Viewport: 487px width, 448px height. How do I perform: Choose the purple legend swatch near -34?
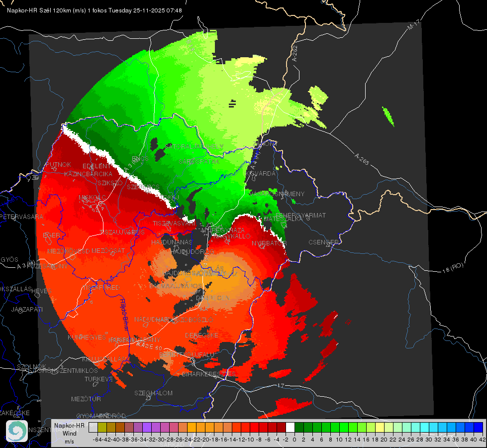click(x=147, y=427)
